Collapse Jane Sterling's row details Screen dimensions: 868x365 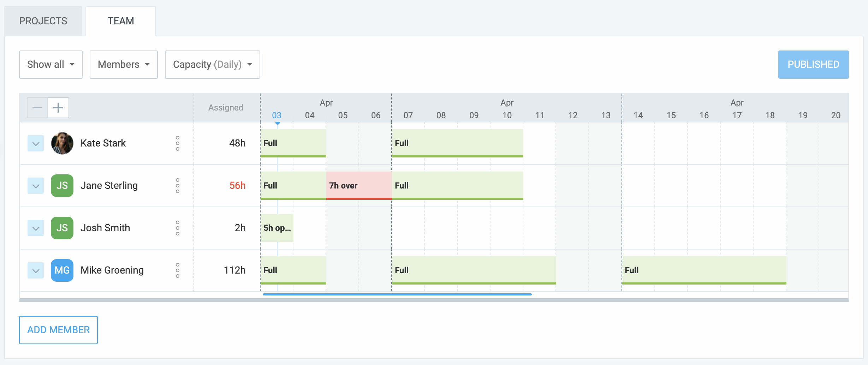tap(35, 185)
